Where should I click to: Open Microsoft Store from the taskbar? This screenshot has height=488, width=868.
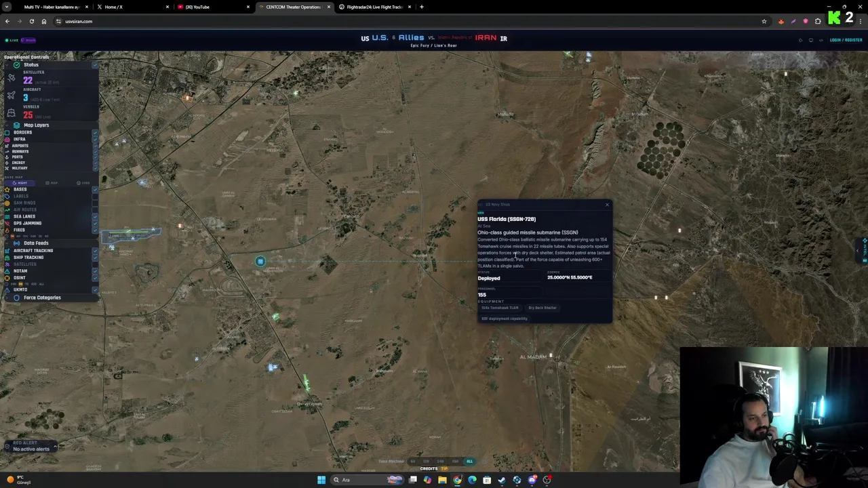point(487,480)
